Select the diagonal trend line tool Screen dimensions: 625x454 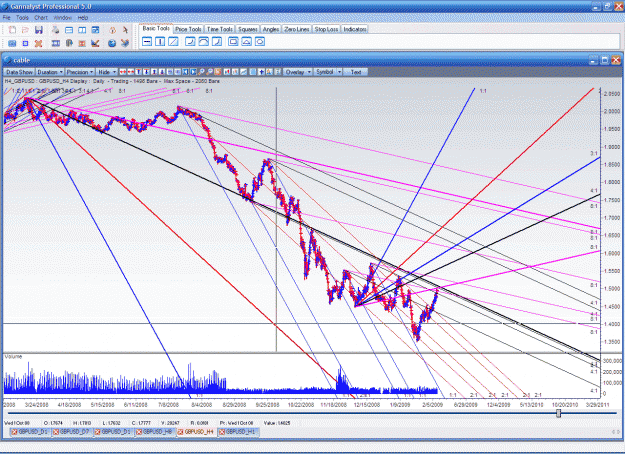tap(173, 41)
